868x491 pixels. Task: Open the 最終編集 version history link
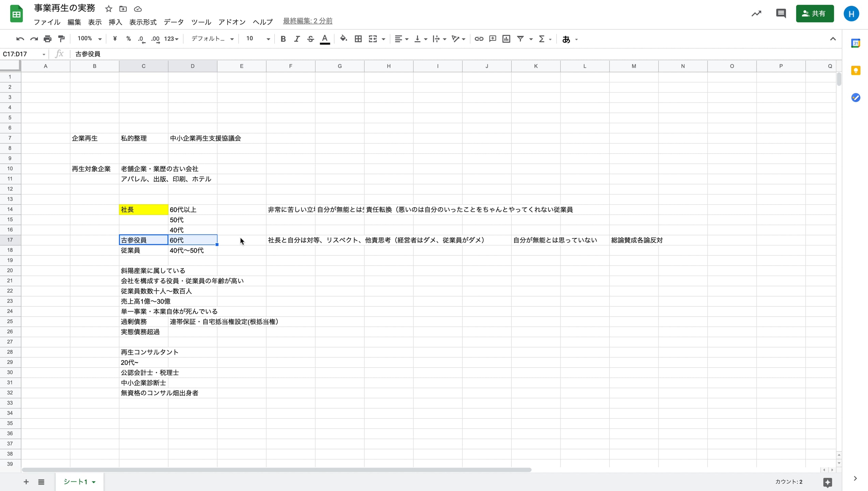(307, 20)
